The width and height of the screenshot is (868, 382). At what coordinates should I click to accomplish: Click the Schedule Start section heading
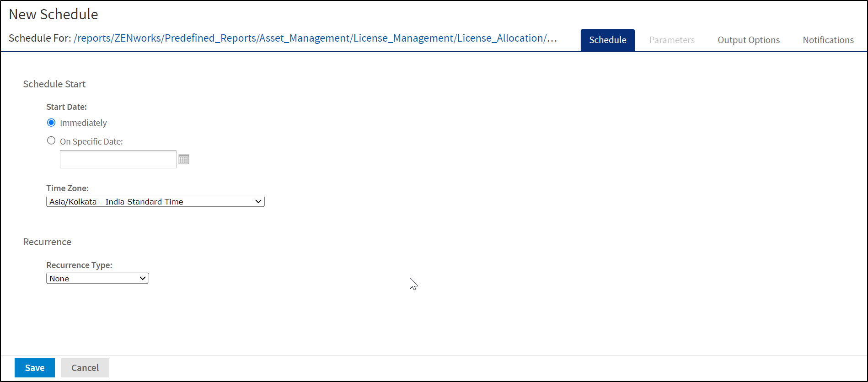coord(54,84)
